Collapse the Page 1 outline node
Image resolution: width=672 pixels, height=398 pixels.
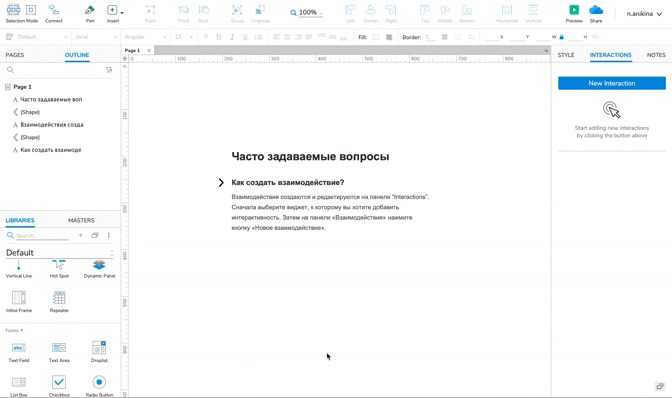(8, 87)
